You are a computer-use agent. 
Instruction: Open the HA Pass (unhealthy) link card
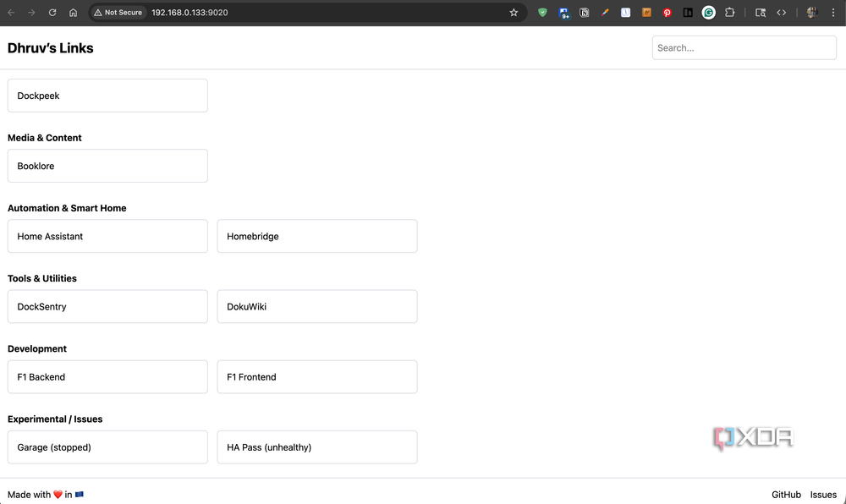pos(317,446)
